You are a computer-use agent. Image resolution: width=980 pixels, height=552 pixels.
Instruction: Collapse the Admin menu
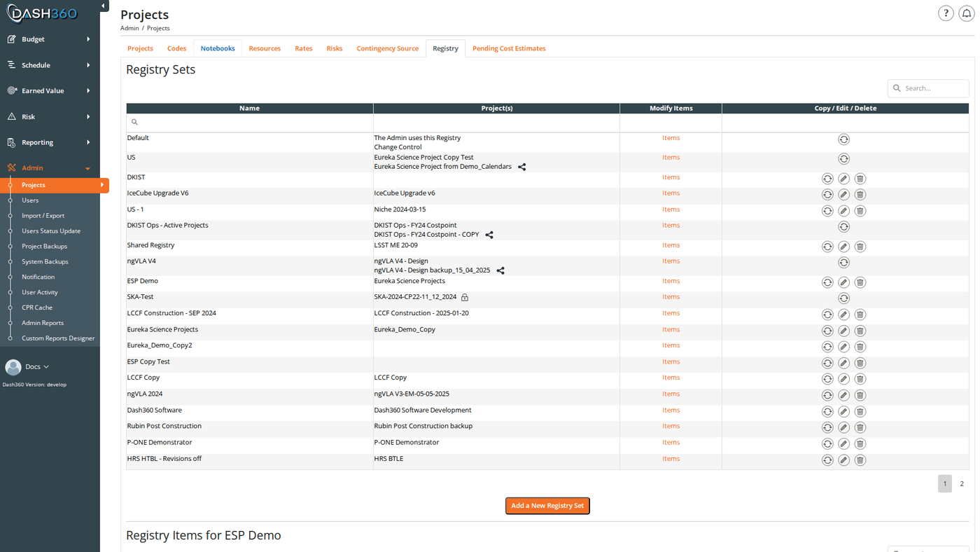click(x=50, y=168)
